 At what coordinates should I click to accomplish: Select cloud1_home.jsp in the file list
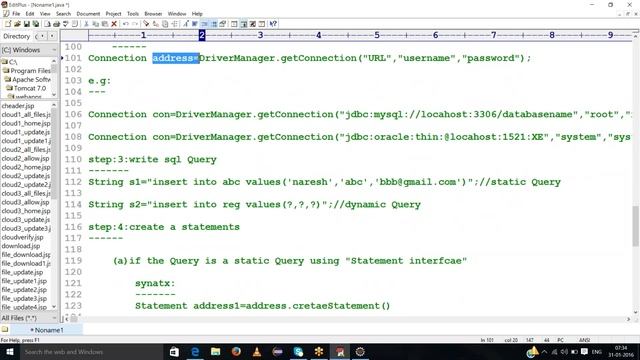(x=26, y=123)
